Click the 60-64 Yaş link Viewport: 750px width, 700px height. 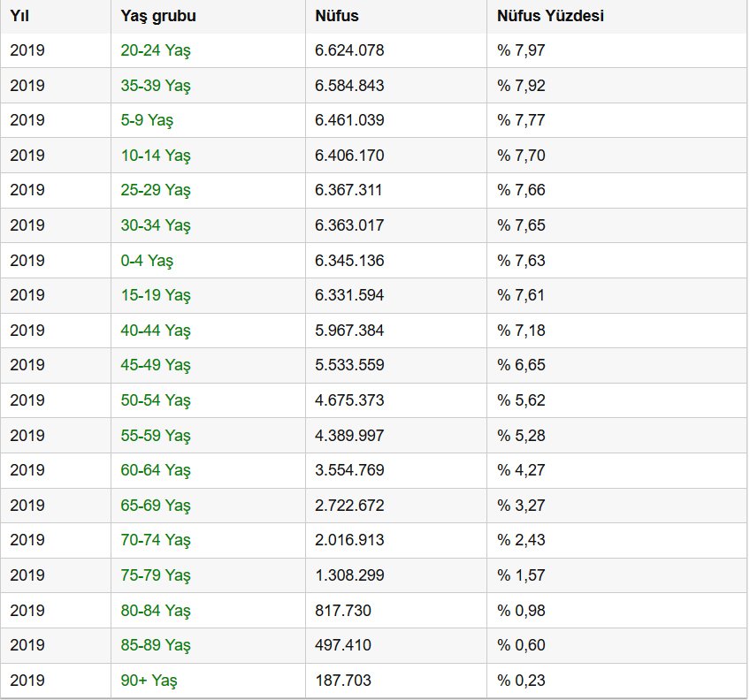click(156, 470)
